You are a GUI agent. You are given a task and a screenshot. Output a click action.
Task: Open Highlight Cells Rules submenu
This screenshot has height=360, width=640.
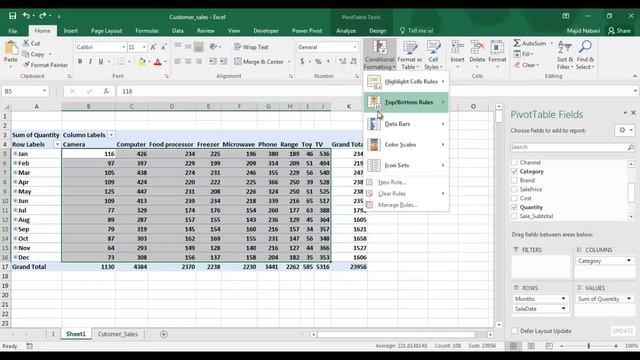coord(406,82)
